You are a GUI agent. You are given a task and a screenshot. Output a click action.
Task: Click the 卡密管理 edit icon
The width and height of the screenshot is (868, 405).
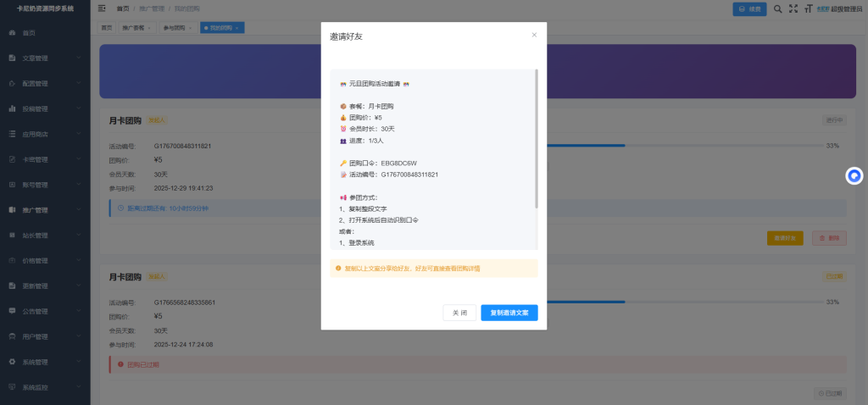coord(12,159)
